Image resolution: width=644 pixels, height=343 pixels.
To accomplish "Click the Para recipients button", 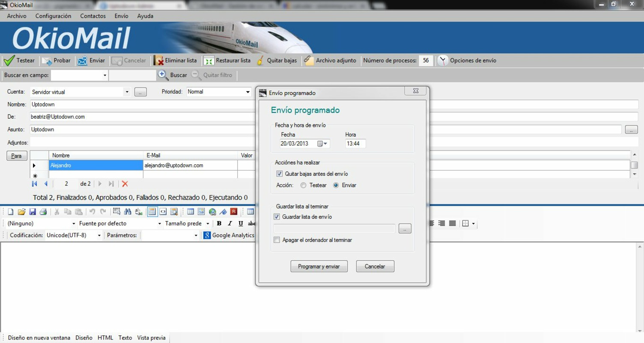I will click(17, 156).
